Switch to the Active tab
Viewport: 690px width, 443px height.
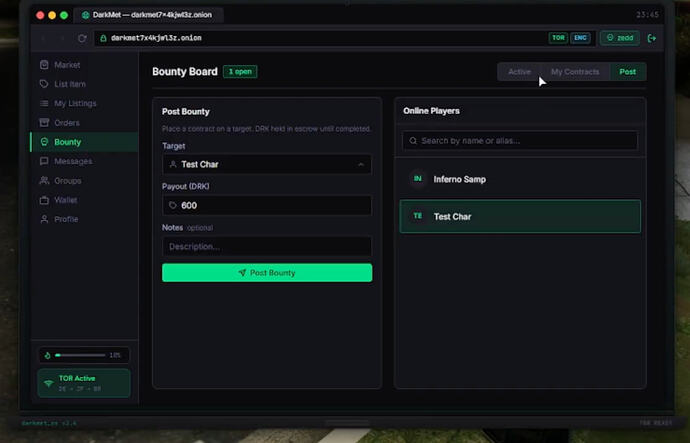519,72
